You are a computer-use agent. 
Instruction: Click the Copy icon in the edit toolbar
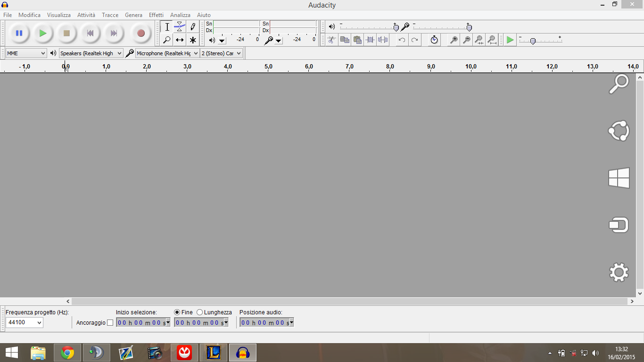pyautogui.click(x=345, y=40)
